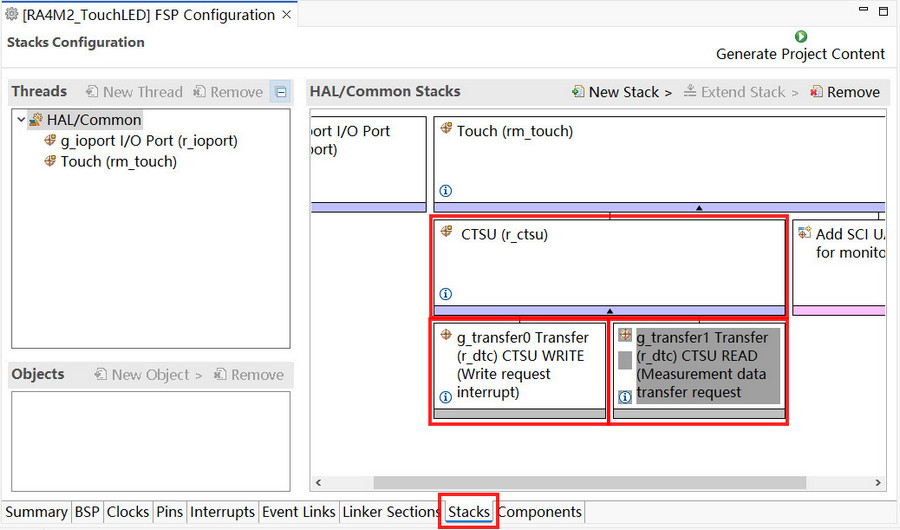Open the Interrupts tab
Screen dimensions: 900x530
[222, 512]
